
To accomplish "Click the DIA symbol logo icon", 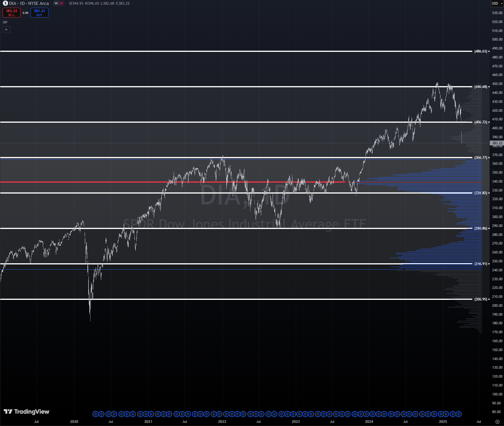I will pos(5,3).
